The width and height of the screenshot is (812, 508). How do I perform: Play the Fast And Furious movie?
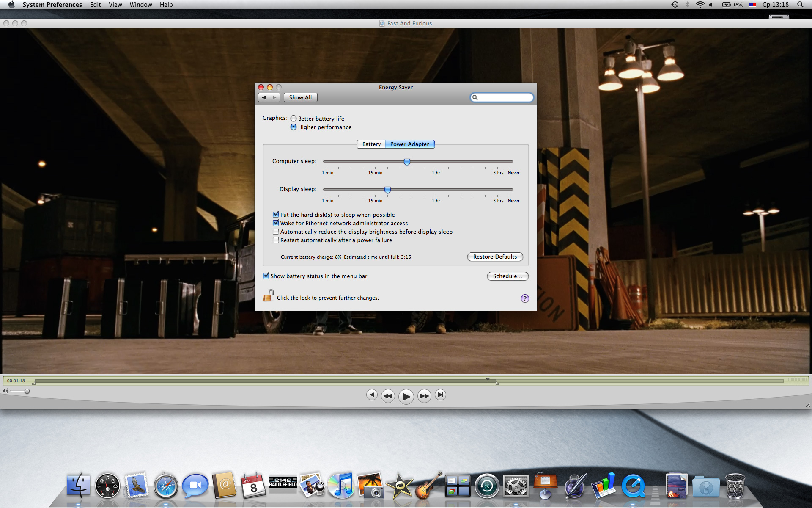click(x=406, y=396)
